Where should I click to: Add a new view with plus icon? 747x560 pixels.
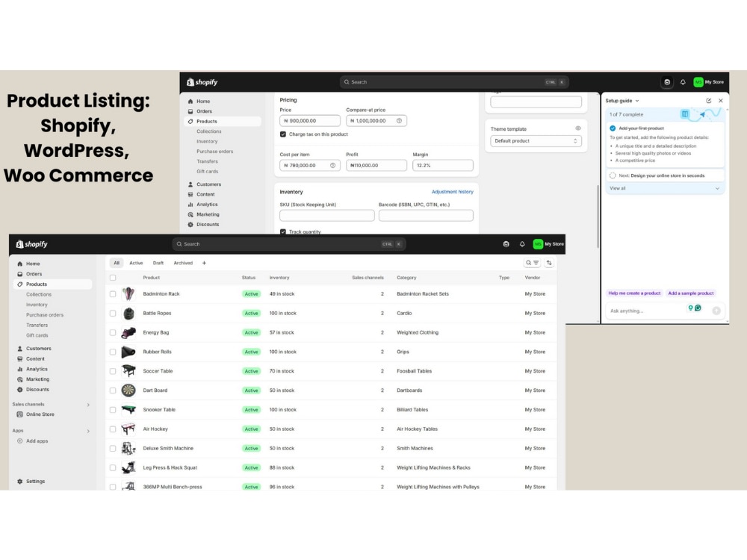[204, 263]
